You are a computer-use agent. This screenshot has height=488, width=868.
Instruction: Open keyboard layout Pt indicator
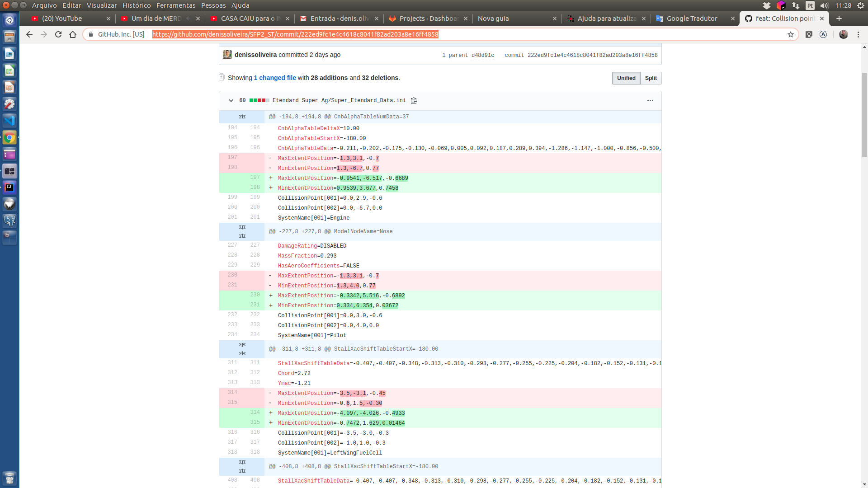click(810, 5)
